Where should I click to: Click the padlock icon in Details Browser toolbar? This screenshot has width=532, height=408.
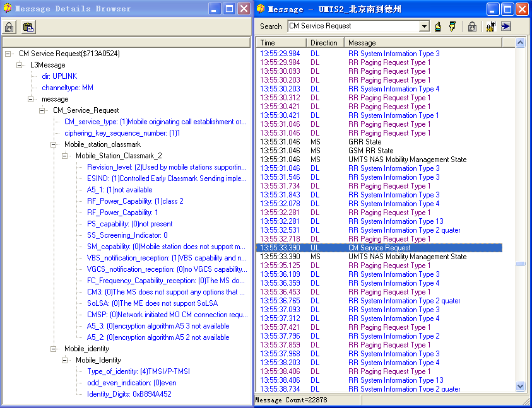pyautogui.click(x=9, y=27)
